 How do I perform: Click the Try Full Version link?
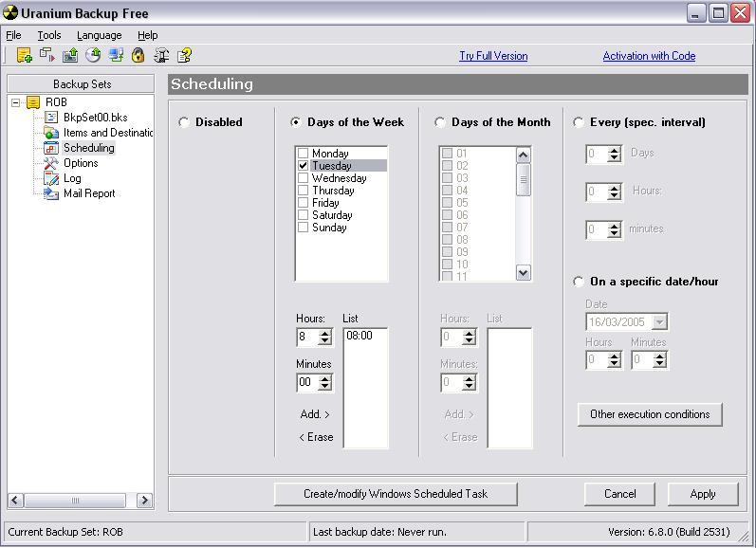(x=493, y=56)
